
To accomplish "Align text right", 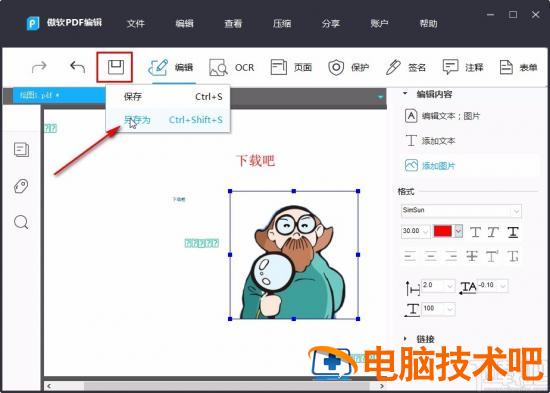I will click(x=451, y=257).
